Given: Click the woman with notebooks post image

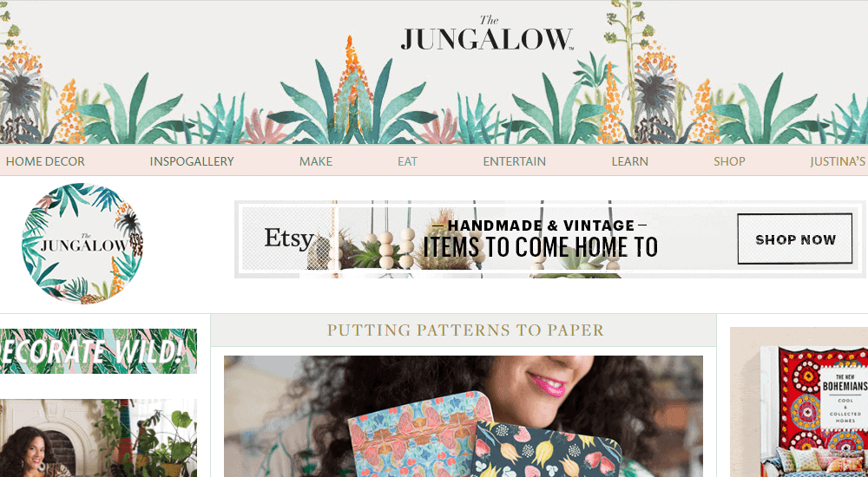Looking at the screenshot, I should tap(464, 416).
